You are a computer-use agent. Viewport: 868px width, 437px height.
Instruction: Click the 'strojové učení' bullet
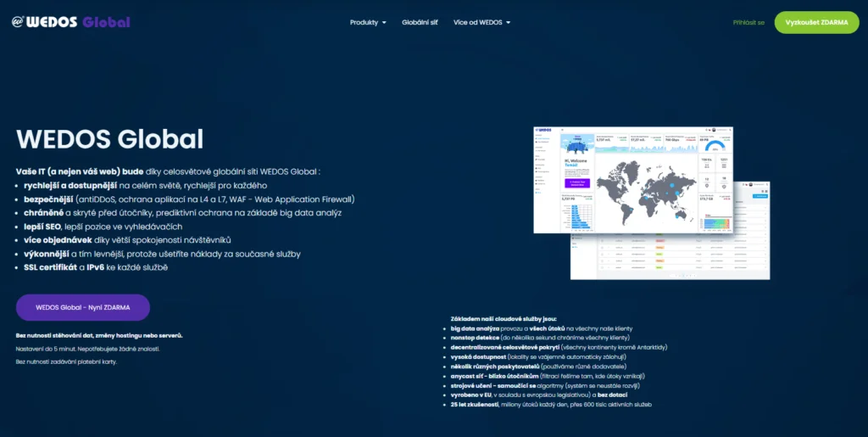coord(545,385)
